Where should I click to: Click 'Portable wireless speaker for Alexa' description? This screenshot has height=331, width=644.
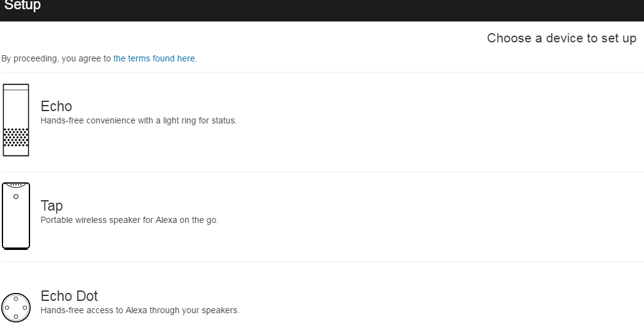[x=129, y=220]
